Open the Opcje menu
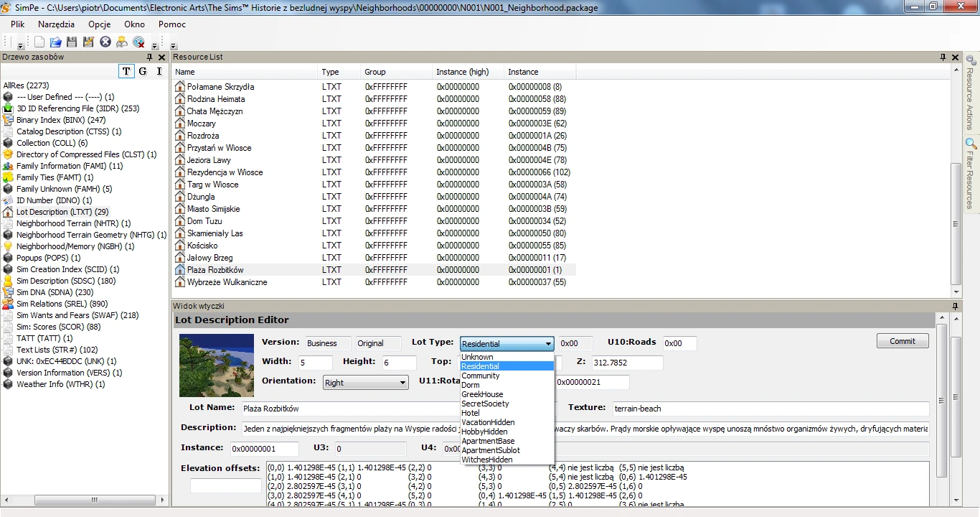980x517 pixels. click(100, 24)
